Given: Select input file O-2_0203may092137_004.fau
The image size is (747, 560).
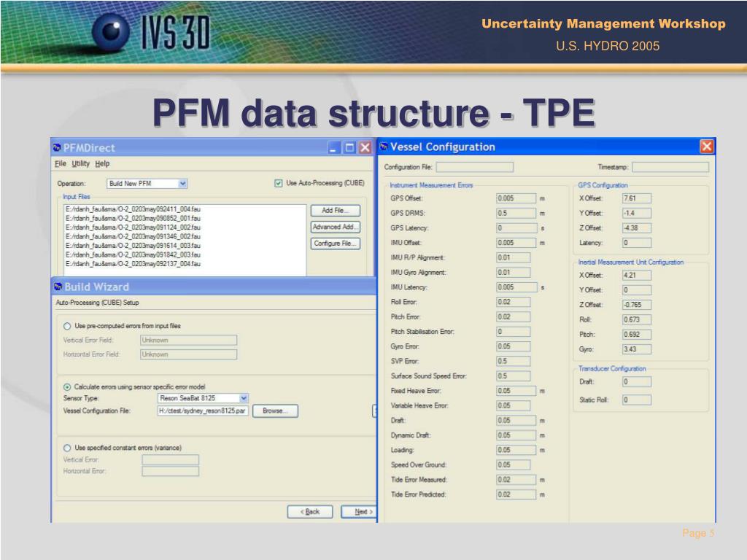Looking at the screenshot, I should [133, 264].
